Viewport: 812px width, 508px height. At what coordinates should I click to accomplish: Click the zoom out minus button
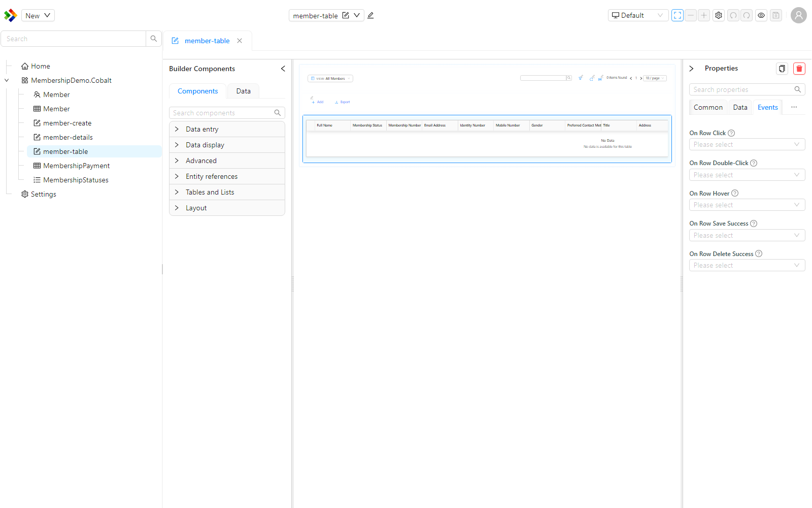point(691,15)
